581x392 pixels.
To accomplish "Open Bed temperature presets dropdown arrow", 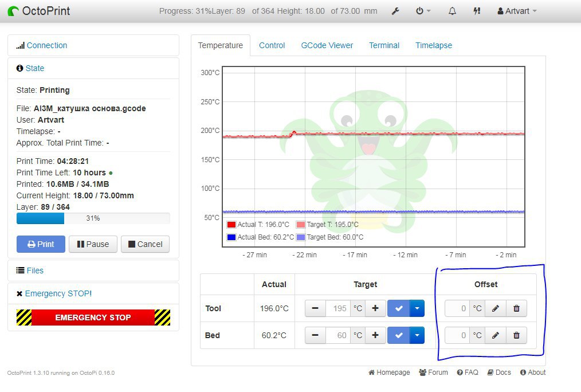I will (x=417, y=335).
